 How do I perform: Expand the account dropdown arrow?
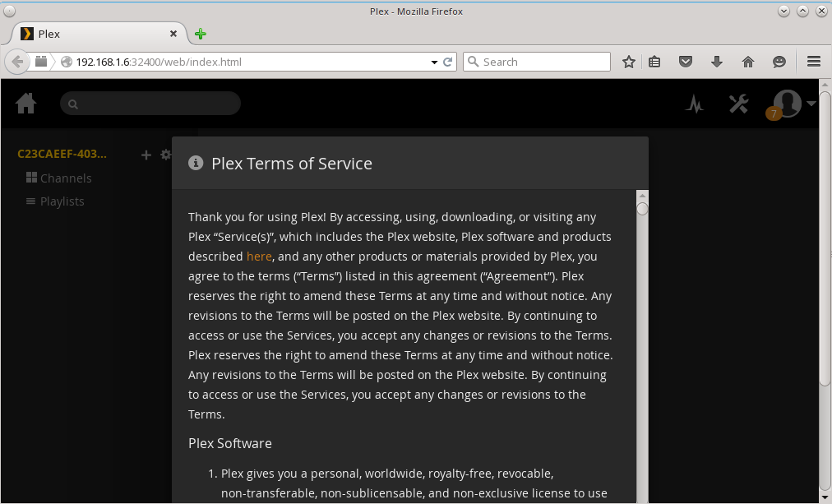[811, 104]
